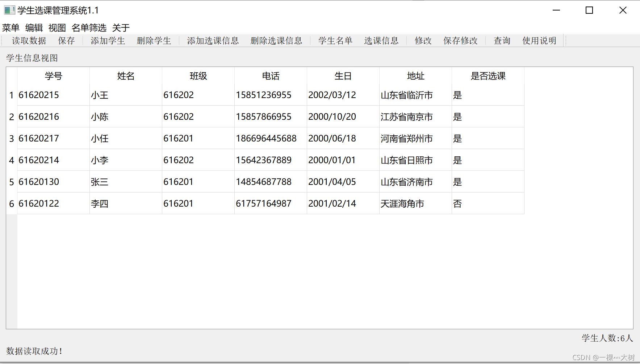
Task: Open the 视图 menu
Action: click(x=57, y=28)
